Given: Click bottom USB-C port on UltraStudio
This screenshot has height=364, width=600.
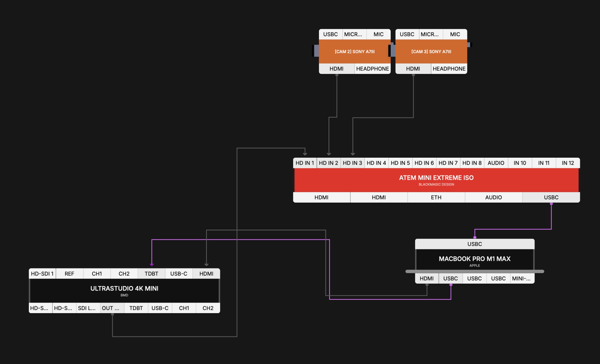Looking at the screenshot, I should 160,308.
